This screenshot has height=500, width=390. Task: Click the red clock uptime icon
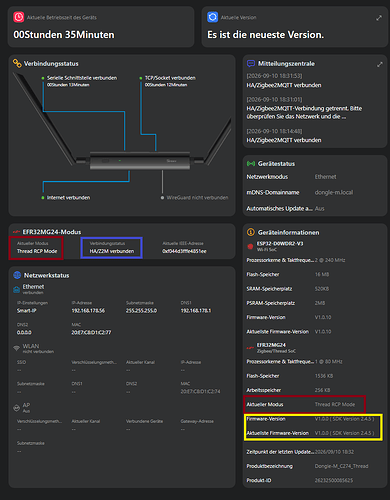(x=18, y=17)
